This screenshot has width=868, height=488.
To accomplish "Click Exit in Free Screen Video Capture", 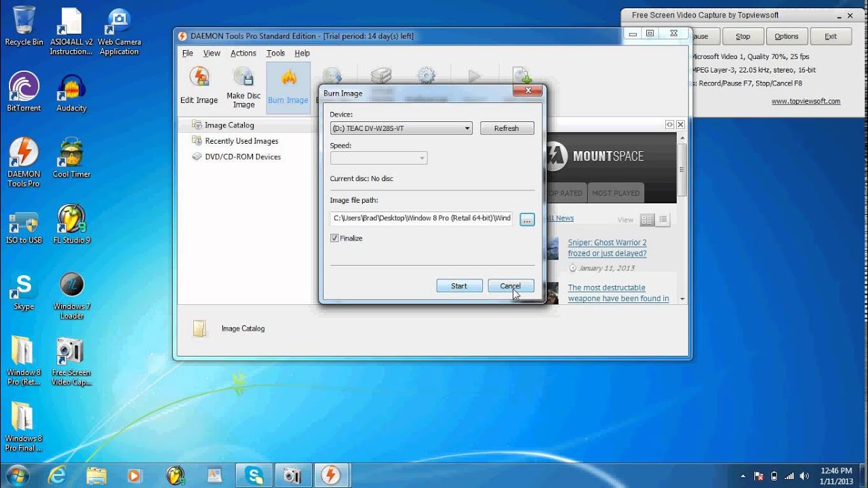I will coord(831,37).
